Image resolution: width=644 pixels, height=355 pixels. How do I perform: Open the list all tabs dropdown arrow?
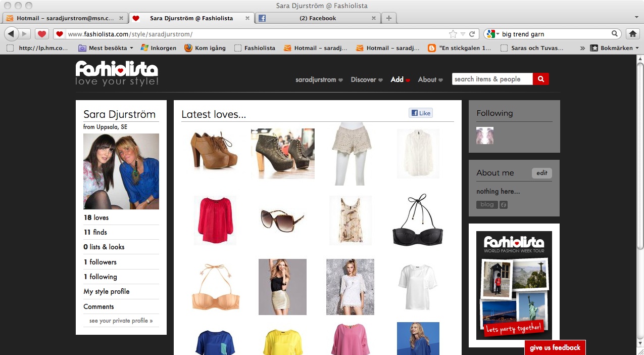(x=636, y=18)
